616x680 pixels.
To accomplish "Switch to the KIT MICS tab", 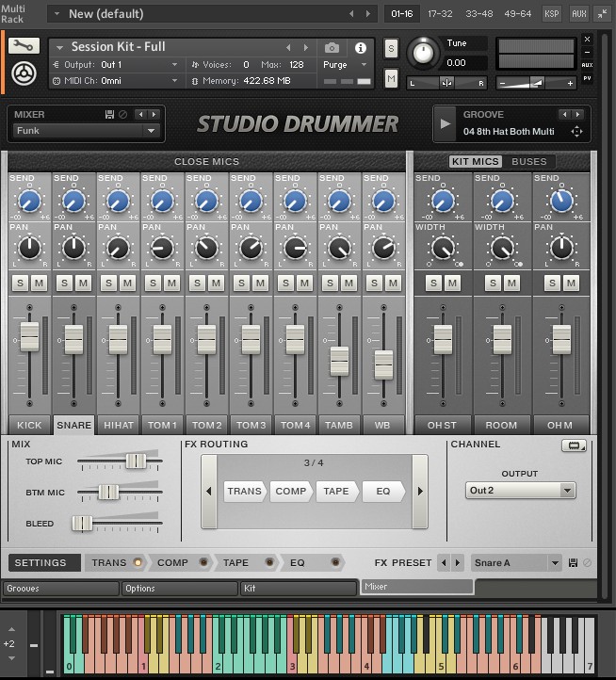I will (475, 161).
